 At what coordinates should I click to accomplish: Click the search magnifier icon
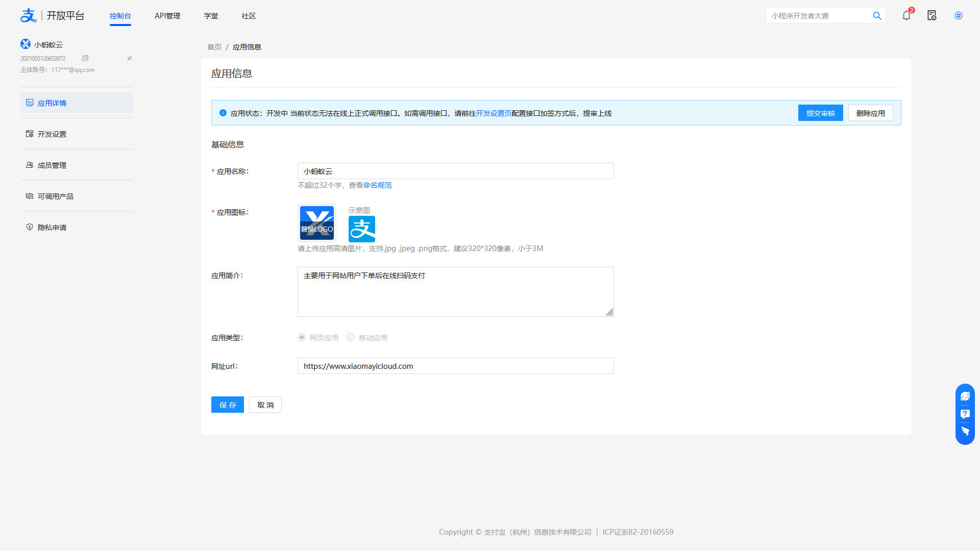pos(877,16)
